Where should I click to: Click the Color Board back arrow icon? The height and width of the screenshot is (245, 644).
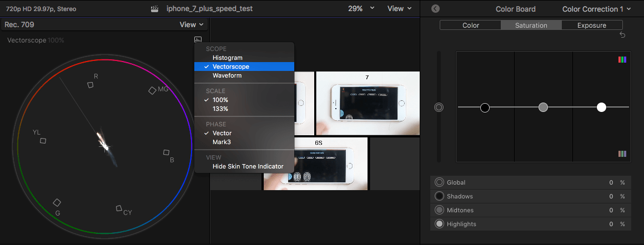(x=435, y=9)
